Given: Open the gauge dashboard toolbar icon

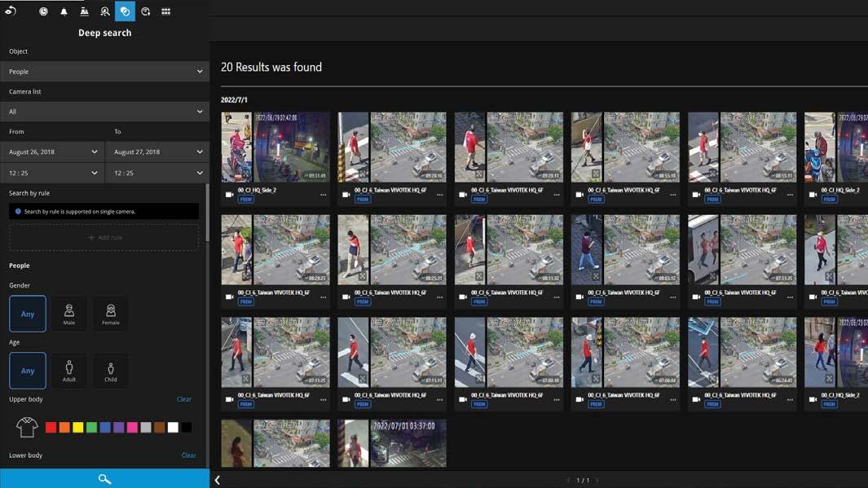Looking at the screenshot, I should pos(146,11).
